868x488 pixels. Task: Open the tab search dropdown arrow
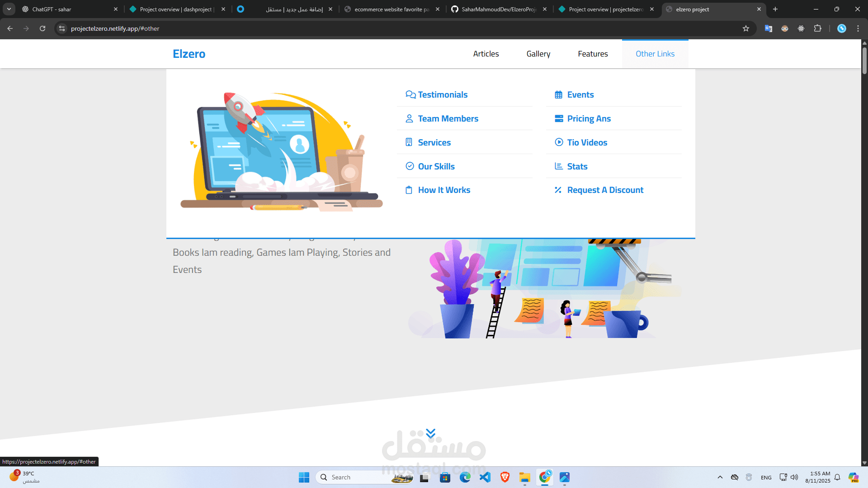(9, 9)
